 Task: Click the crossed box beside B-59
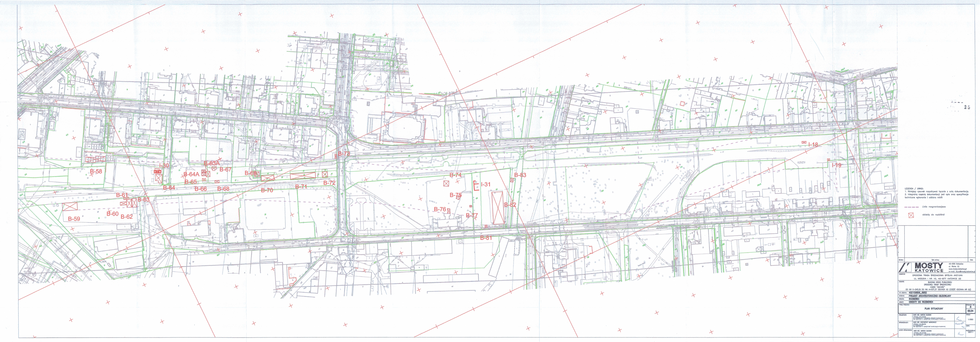point(70,207)
